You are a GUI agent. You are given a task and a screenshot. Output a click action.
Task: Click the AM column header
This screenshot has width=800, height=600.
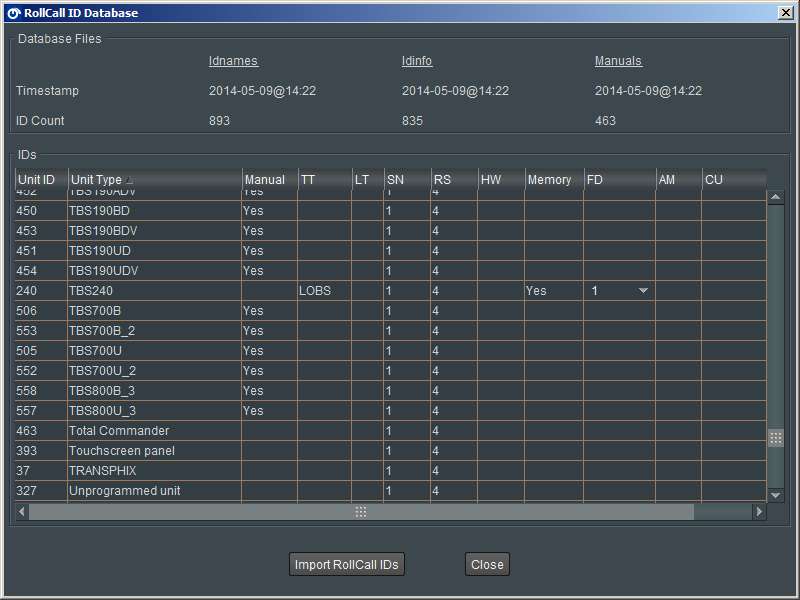(679, 180)
